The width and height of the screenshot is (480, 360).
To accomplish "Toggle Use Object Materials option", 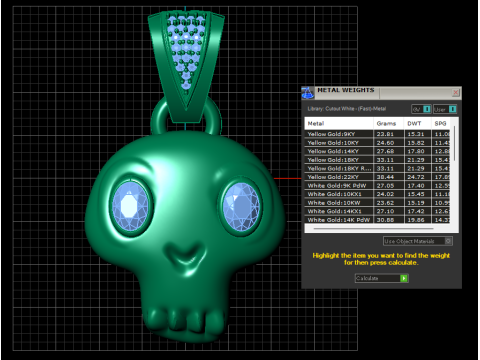I will coord(418,241).
